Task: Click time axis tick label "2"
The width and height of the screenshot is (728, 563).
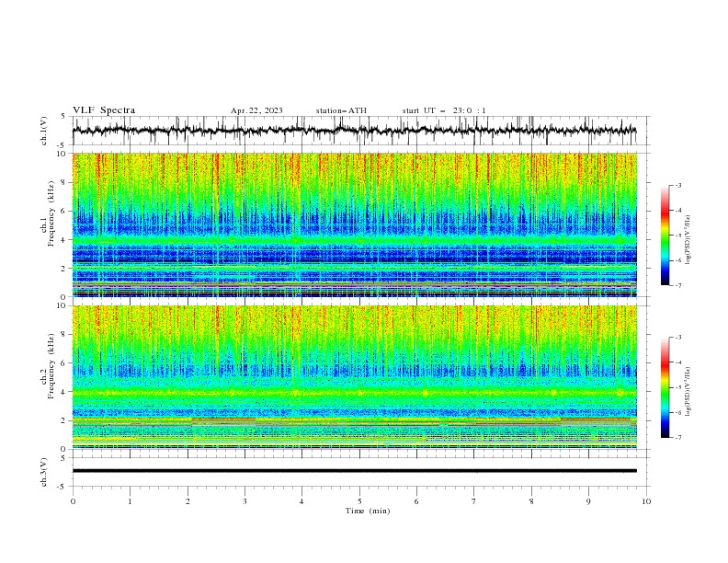Action: [188, 501]
